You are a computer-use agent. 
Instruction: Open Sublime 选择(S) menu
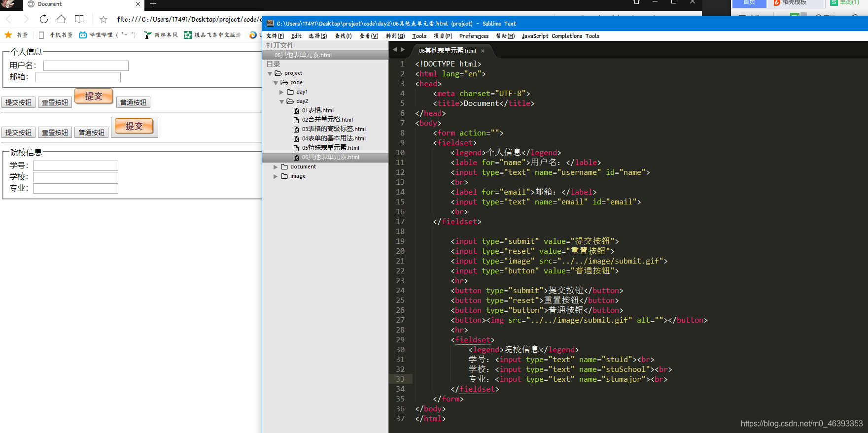[x=318, y=36]
